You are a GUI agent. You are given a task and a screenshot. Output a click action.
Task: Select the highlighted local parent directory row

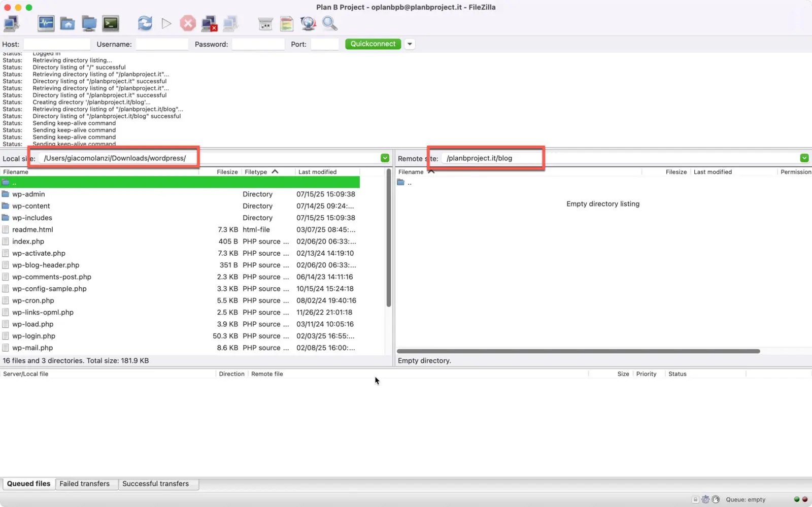coord(180,182)
